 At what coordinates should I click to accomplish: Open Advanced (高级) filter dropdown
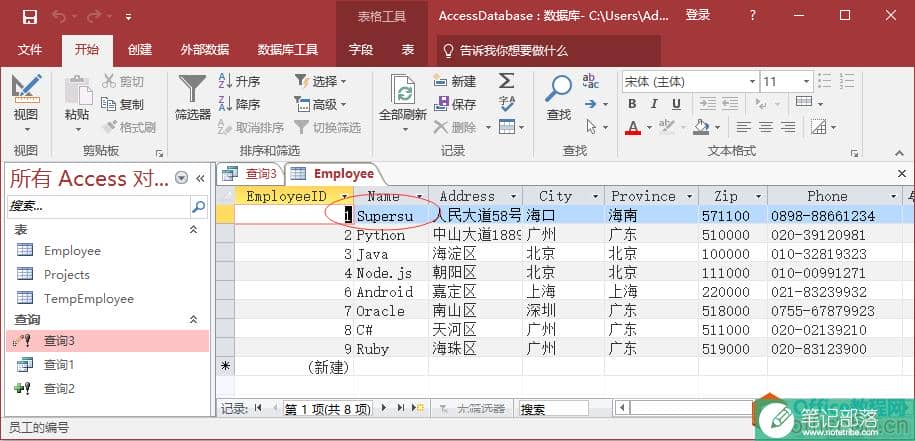[x=320, y=104]
